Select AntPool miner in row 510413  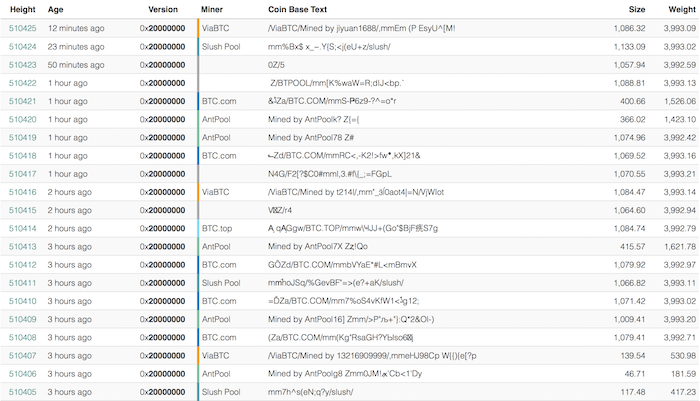pos(216,246)
